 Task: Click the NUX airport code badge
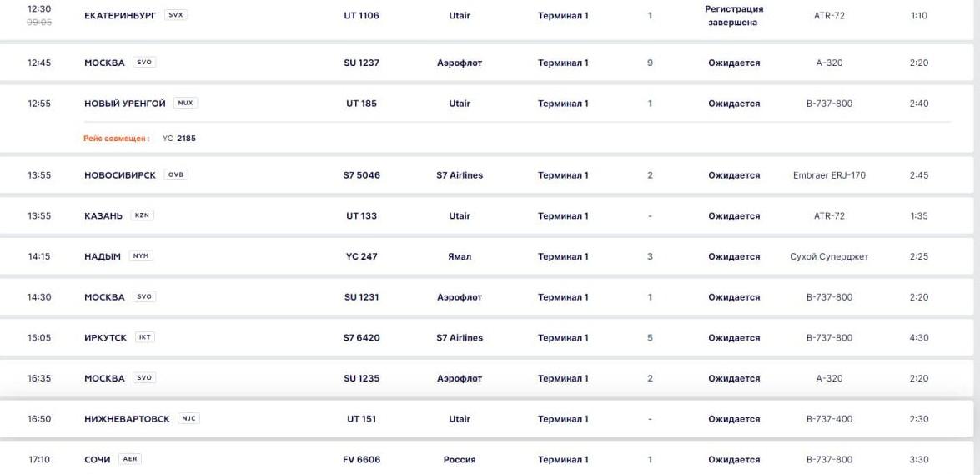[x=185, y=104]
